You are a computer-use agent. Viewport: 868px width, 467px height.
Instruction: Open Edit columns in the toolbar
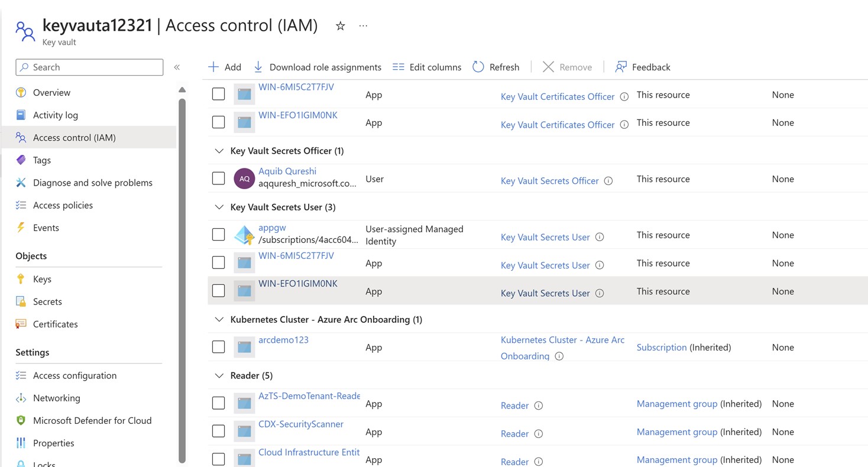tap(427, 67)
